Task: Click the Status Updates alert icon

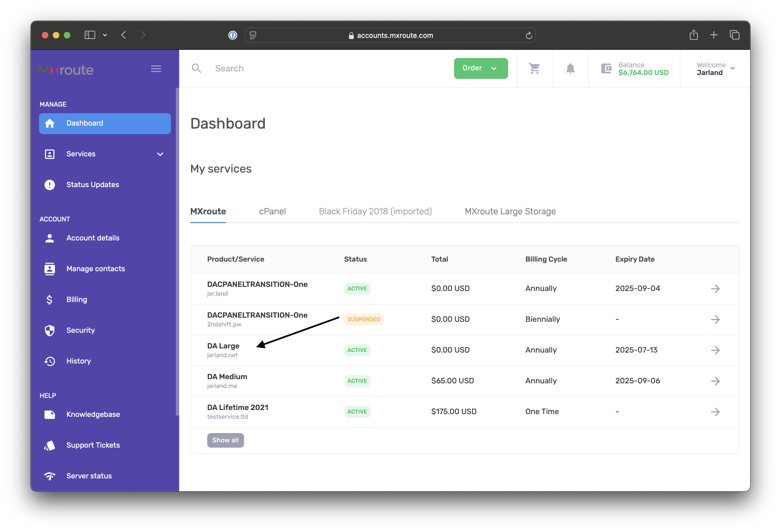Action: tap(50, 185)
